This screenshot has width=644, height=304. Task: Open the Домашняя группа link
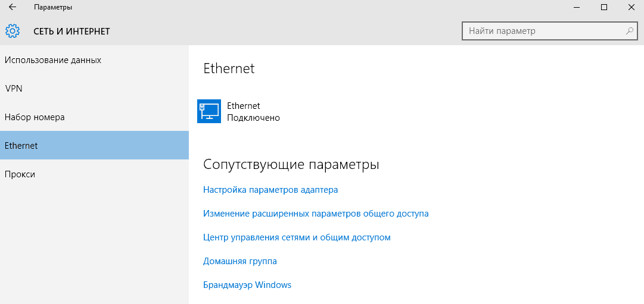(240, 261)
